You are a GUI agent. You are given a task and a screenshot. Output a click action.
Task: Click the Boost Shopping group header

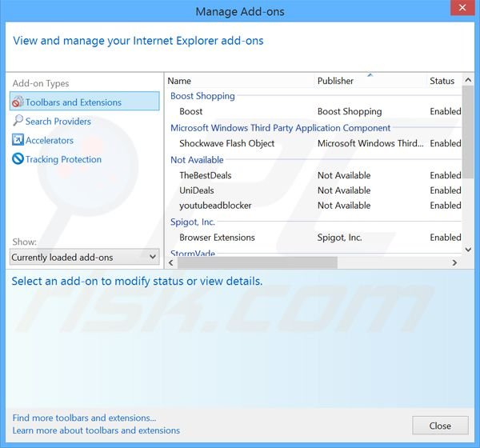click(202, 96)
